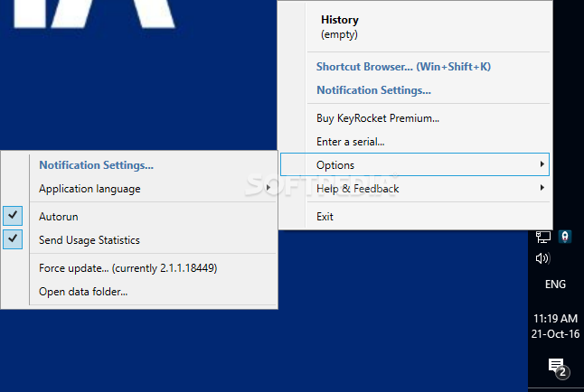Screen dimensions: 584x392
Task: Click the Application language label
Action: pyautogui.click(x=89, y=189)
